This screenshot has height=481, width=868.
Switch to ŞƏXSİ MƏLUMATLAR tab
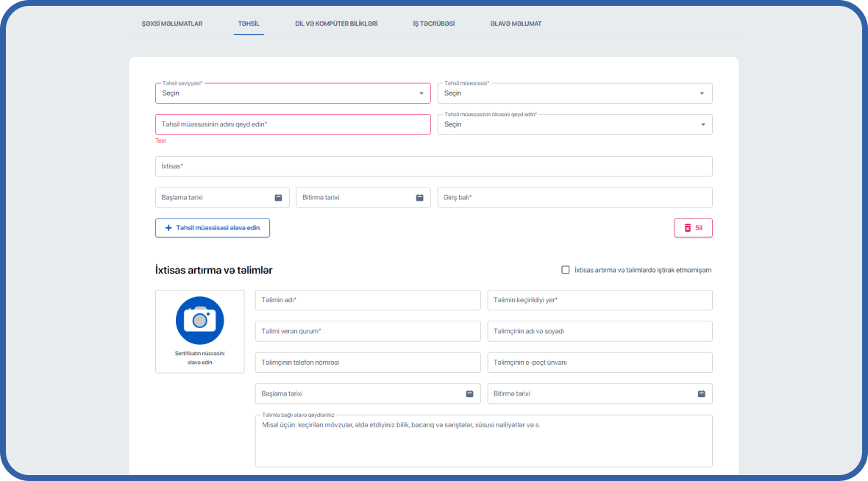coord(172,24)
